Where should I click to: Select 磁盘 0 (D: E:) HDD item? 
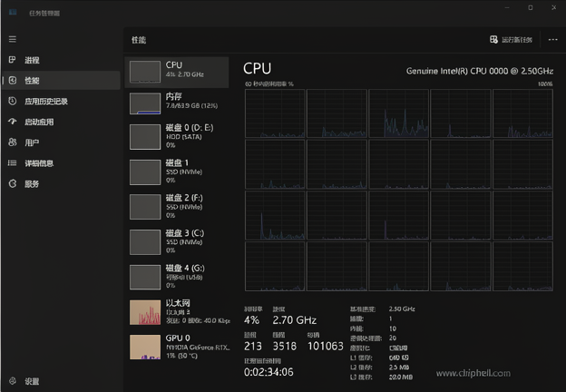pyautogui.click(x=177, y=136)
